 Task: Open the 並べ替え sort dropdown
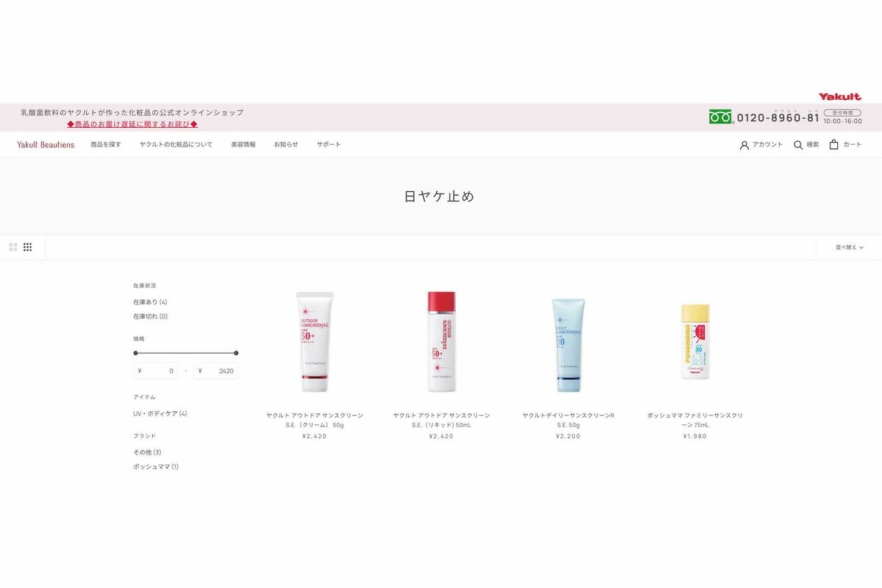click(849, 248)
